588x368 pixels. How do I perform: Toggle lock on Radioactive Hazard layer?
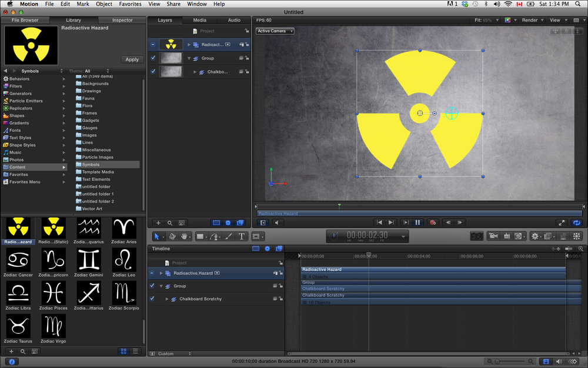point(247,44)
